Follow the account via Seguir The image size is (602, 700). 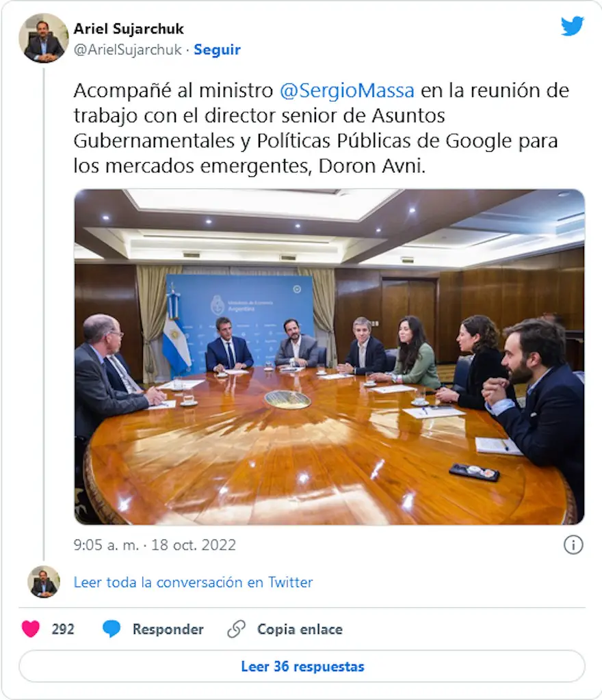(217, 49)
